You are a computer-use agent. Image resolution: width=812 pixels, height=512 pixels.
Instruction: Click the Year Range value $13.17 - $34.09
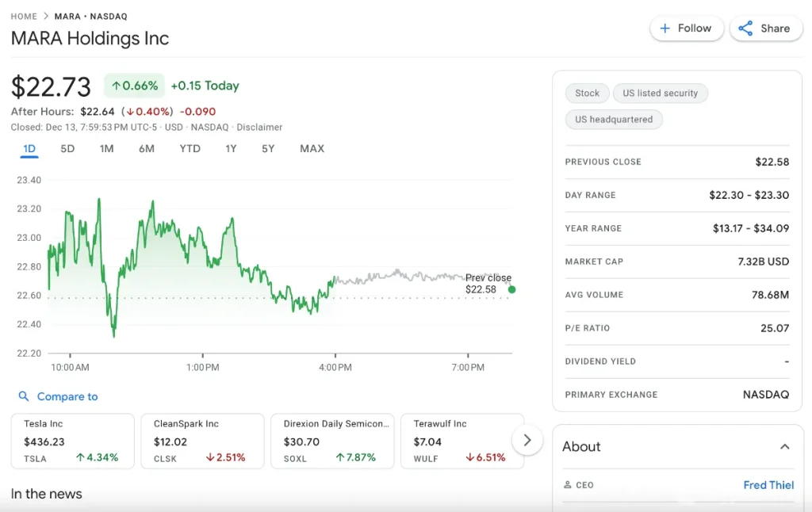coord(751,228)
